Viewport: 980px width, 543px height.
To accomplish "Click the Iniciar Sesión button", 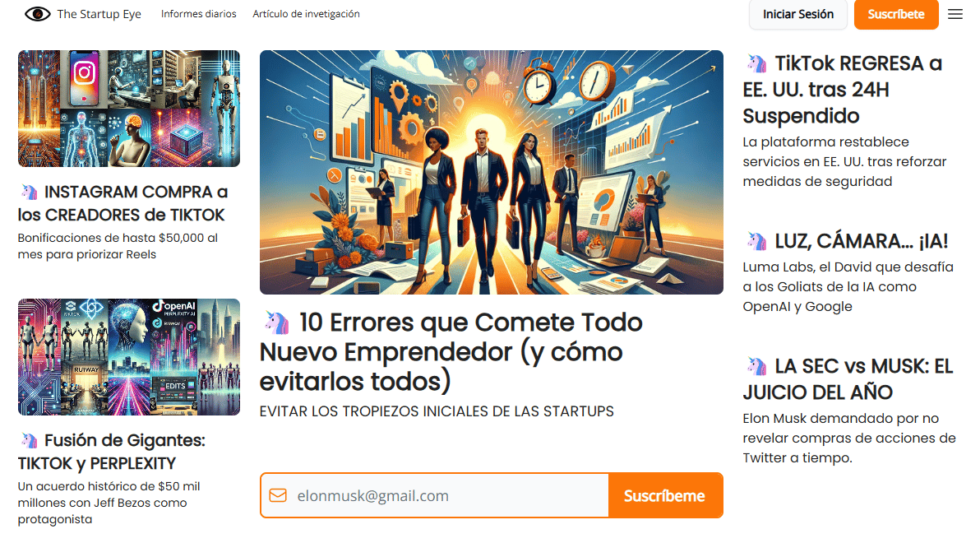I will click(x=798, y=14).
